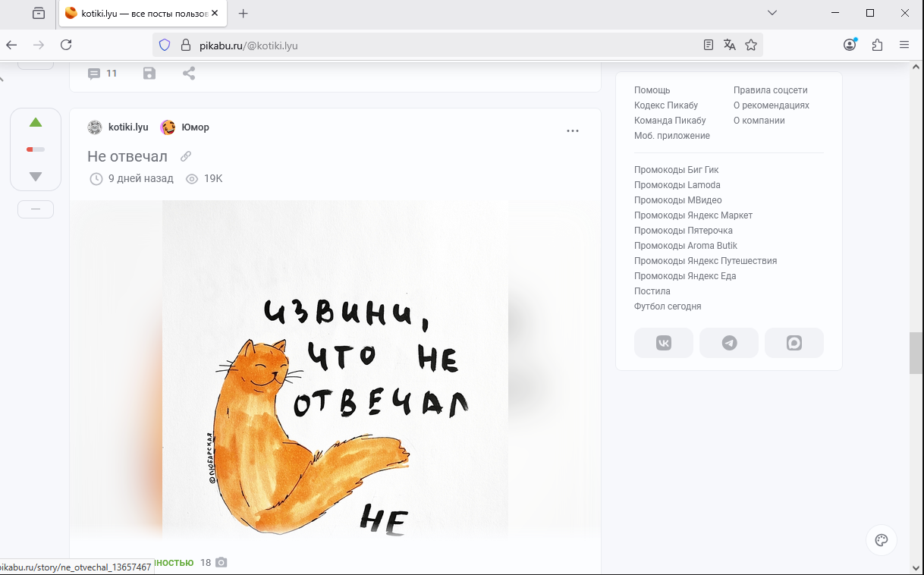Open Футбол сегодня link
This screenshot has width=924, height=575.
(x=668, y=306)
